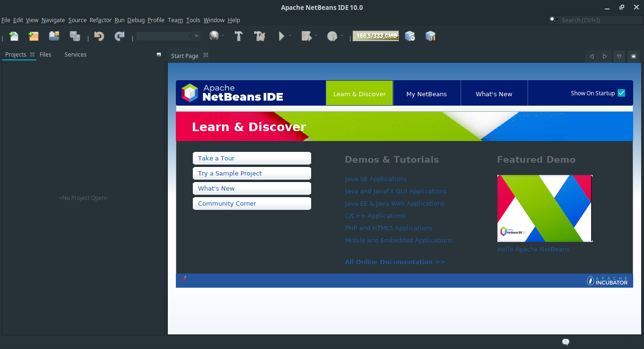
Task: Click the notifications balloon in status bar
Action: point(566,342)
